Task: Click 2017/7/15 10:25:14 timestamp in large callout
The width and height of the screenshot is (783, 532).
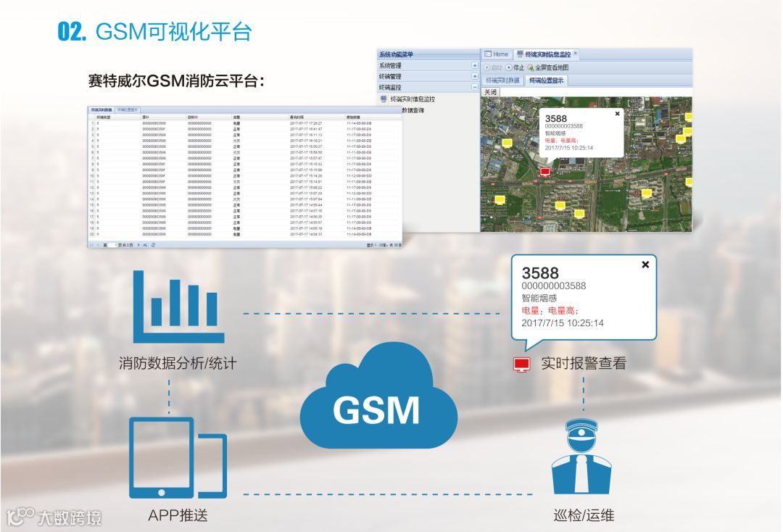Action: (563, 323)
